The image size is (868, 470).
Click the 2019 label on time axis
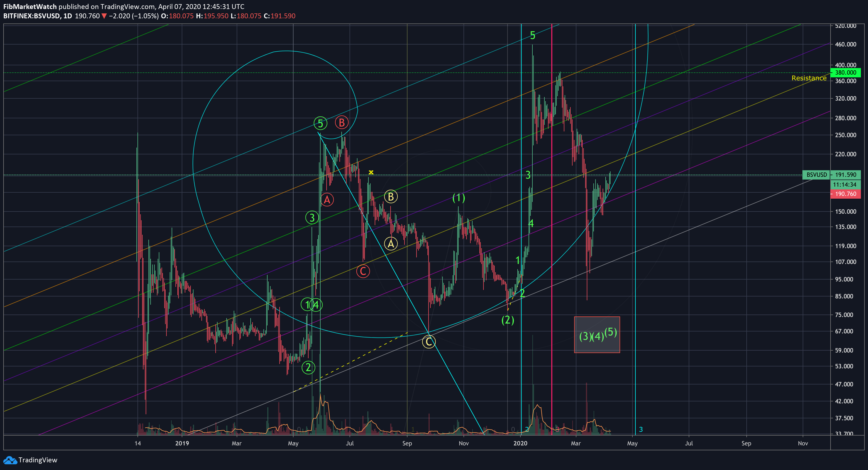tap(182, 443)
